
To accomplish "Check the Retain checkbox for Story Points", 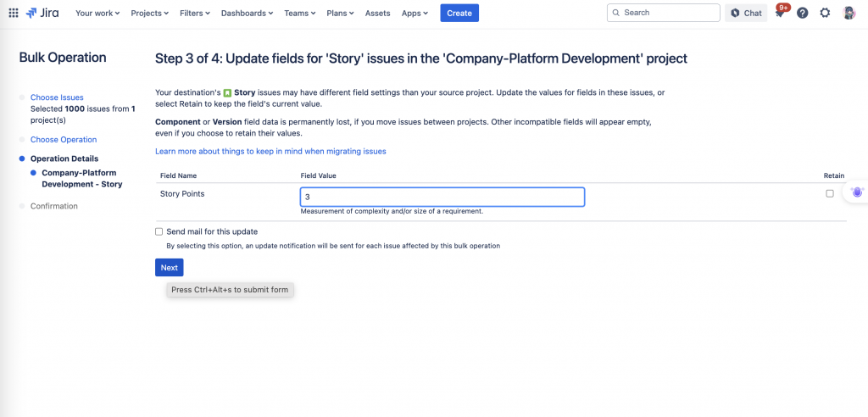I will click(x=830, y=193).
